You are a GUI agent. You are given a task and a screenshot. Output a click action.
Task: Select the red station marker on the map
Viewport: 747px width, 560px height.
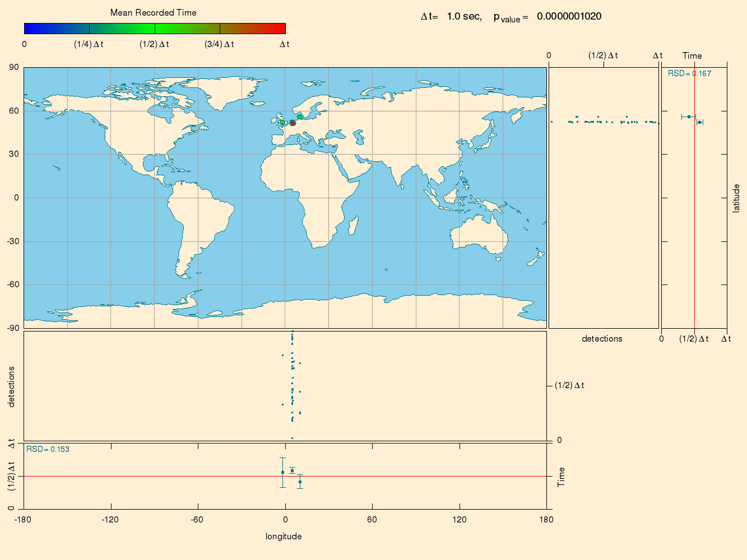(293, 123)
